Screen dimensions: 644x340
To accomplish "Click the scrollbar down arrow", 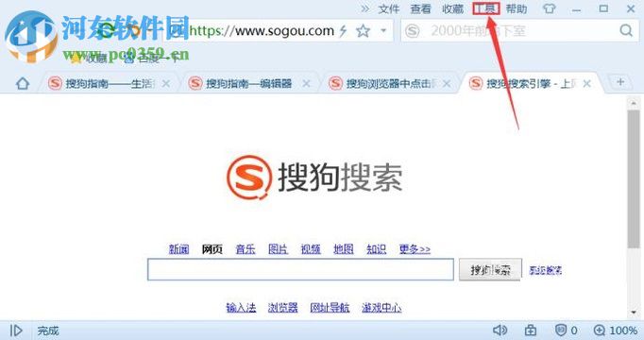I will [x=634, y=312].
